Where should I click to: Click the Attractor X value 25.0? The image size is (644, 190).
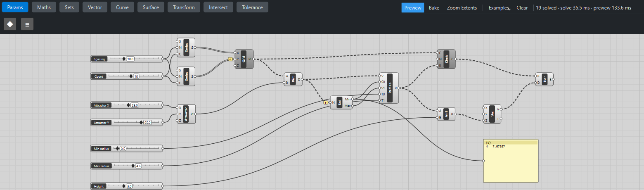(135, 105)
